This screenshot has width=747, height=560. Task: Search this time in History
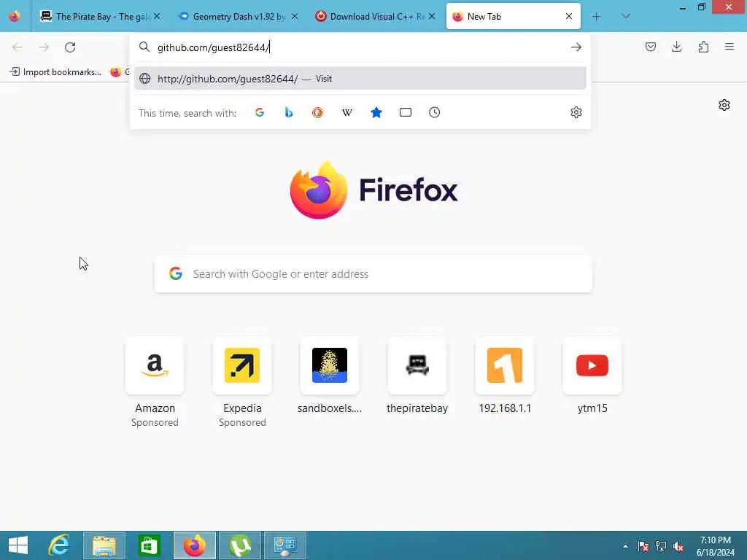coord(435,112)
